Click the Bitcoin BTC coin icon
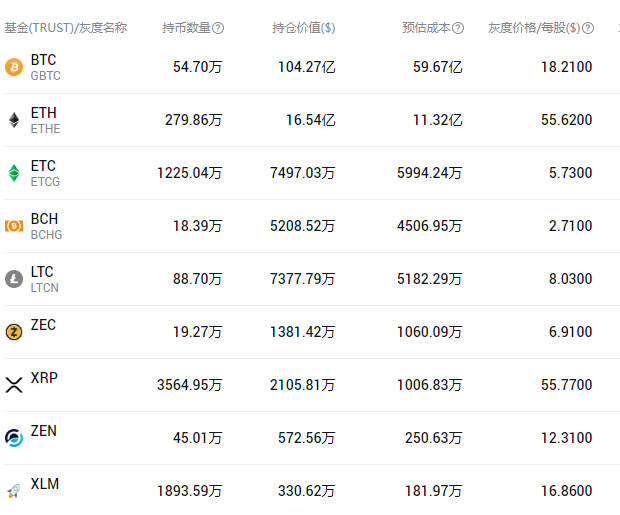 tap(14, 67)
